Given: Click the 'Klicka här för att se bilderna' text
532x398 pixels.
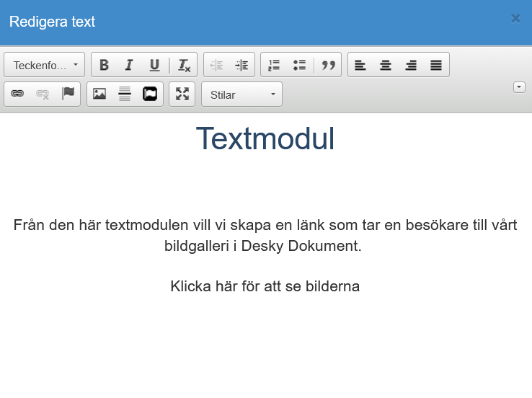Looking at the screenshot, I should [265, 286].
